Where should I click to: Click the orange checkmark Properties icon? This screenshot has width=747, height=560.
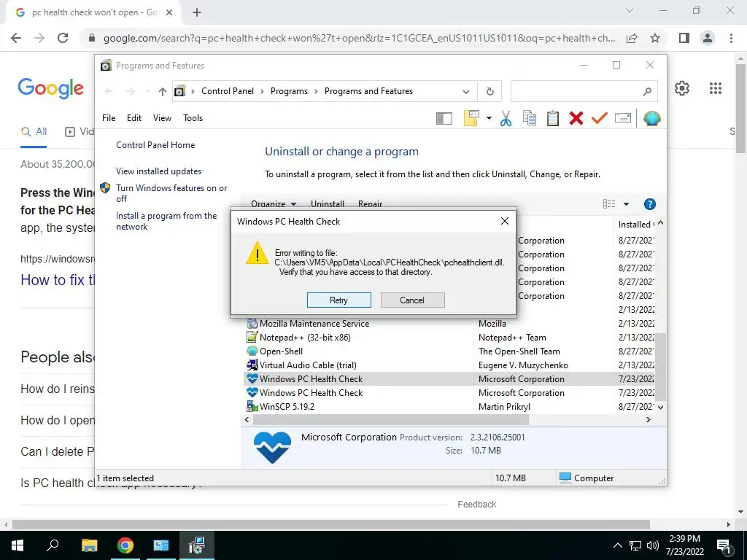[x=600, y=117]
